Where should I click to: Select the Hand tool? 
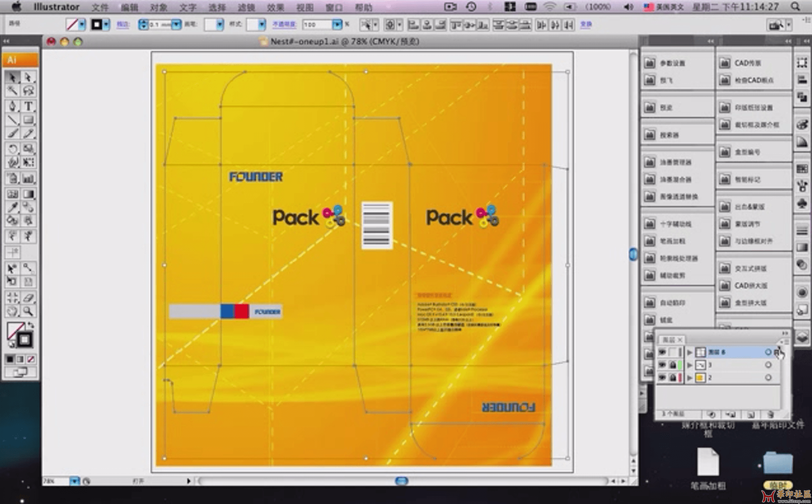[x=12, y=311]
